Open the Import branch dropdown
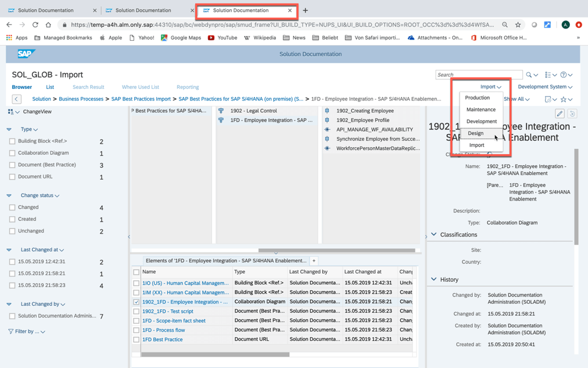 490,87
